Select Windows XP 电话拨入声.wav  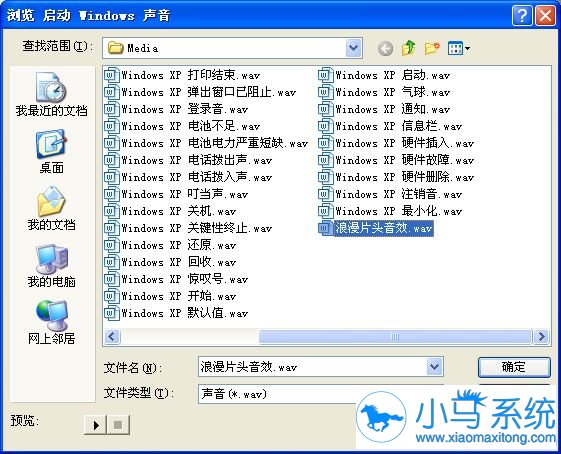(x=188, y=177)
